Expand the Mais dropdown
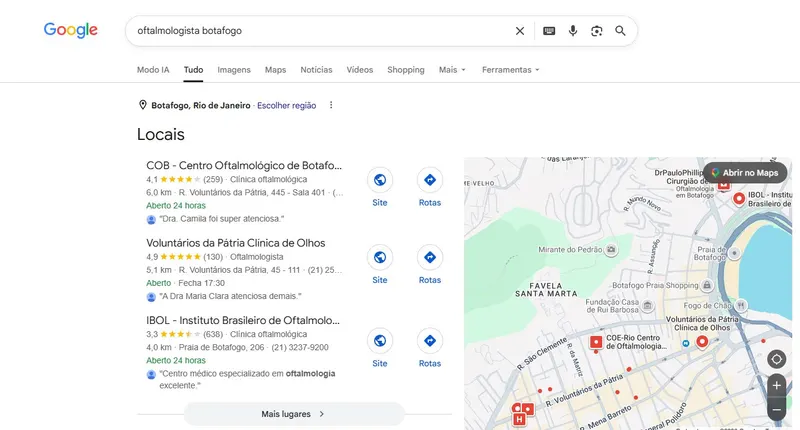Image resolution: width=800 pixels, height=430 pixels. 452,70
